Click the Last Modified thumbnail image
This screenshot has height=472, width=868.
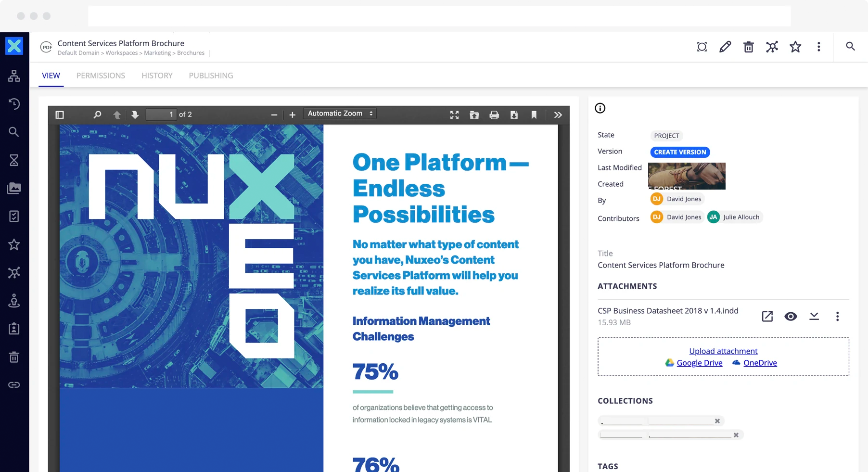click(x=687, y=176)
